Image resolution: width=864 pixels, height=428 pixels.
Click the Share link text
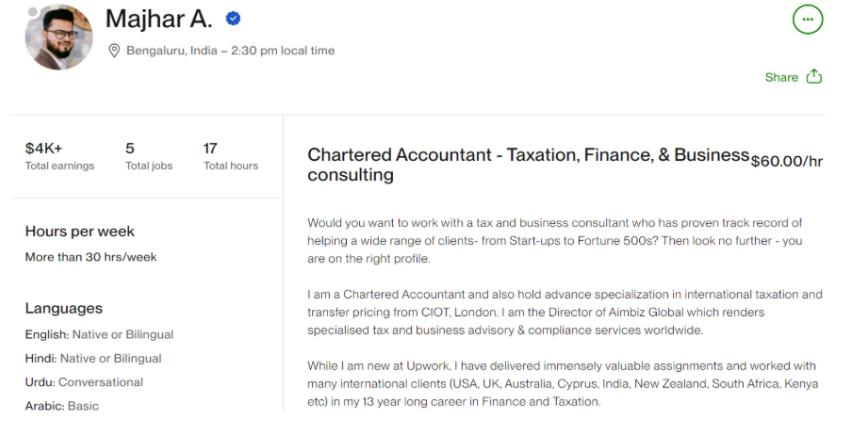781,78
